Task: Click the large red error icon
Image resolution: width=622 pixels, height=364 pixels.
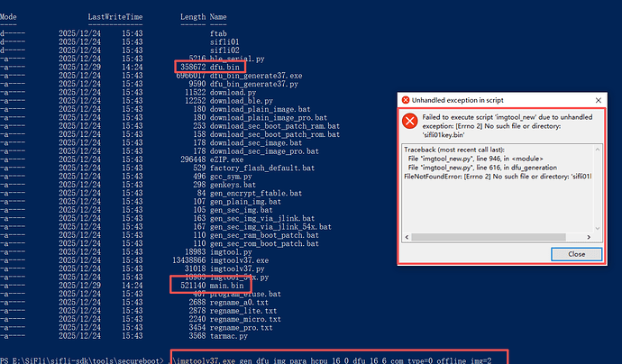Action: 409,122
